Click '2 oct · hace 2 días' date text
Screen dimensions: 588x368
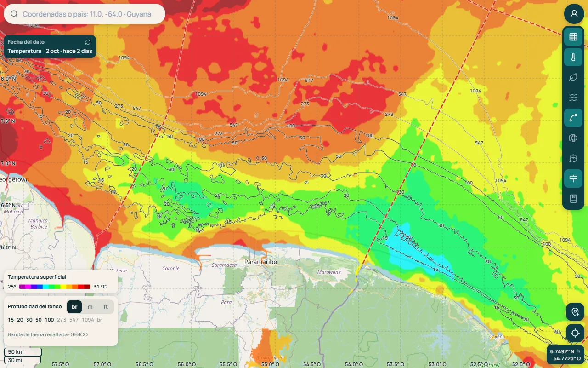pos(69,51)
